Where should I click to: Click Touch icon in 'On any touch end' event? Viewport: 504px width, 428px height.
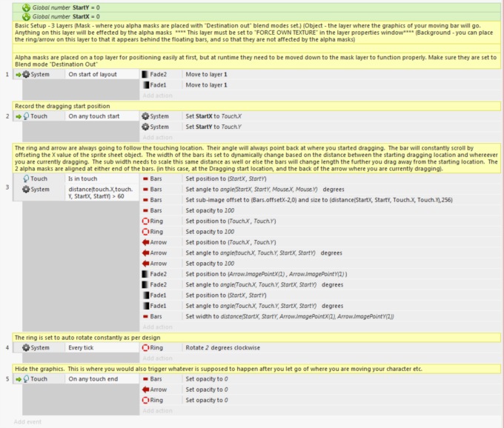(x=26, y=379)
